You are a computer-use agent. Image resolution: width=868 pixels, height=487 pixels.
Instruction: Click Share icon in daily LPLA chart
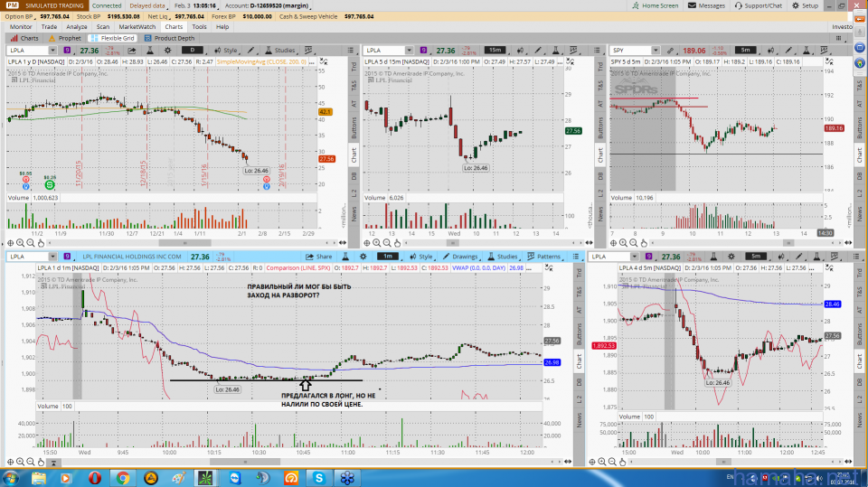click(x=132, y=51)
